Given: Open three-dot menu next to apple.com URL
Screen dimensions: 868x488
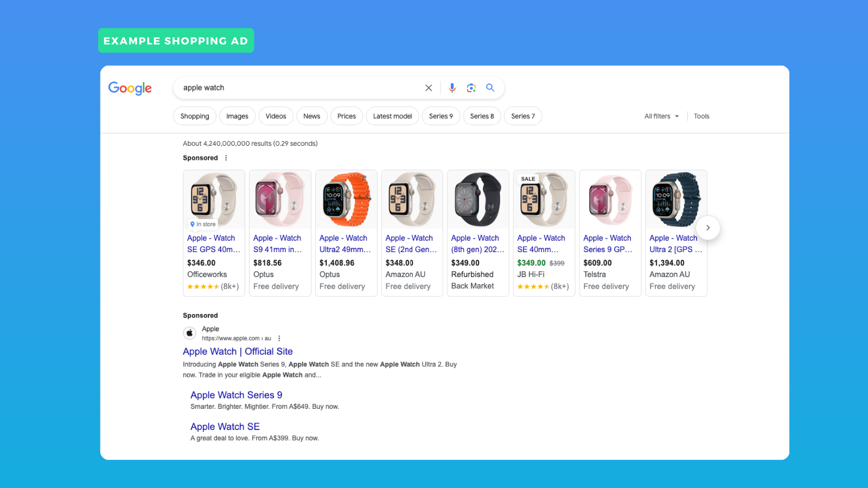Looking at the screenshot, I should point(279,338).
